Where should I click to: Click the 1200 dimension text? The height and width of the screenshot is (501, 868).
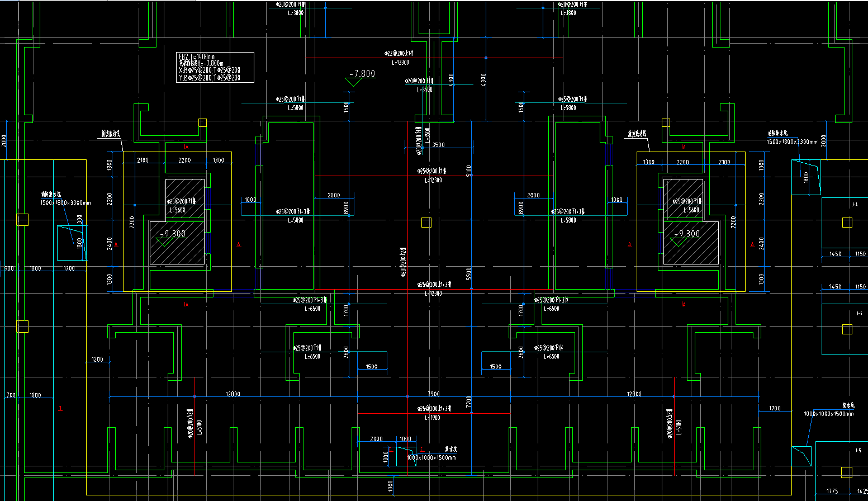coord(97,360)
